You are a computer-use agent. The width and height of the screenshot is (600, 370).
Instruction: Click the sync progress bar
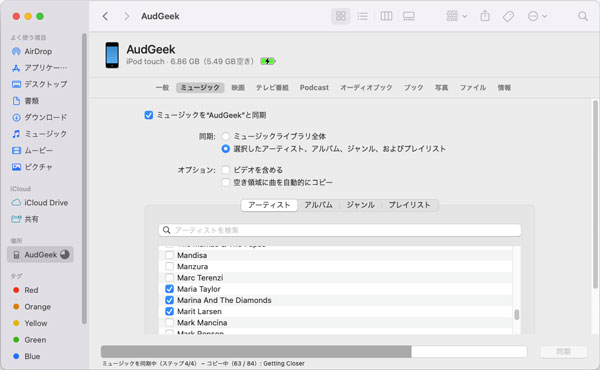pyautogui.click(x=314, y=352)
